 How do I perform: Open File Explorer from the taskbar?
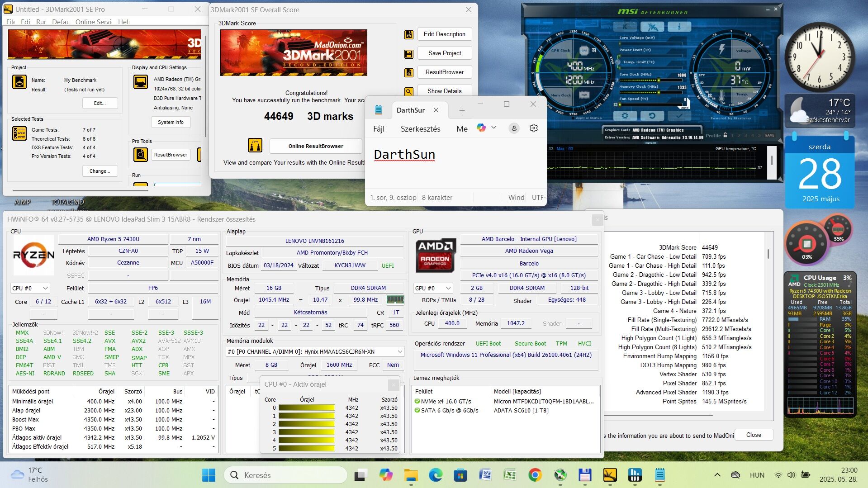pyautogui.click(x=411, y=475)
